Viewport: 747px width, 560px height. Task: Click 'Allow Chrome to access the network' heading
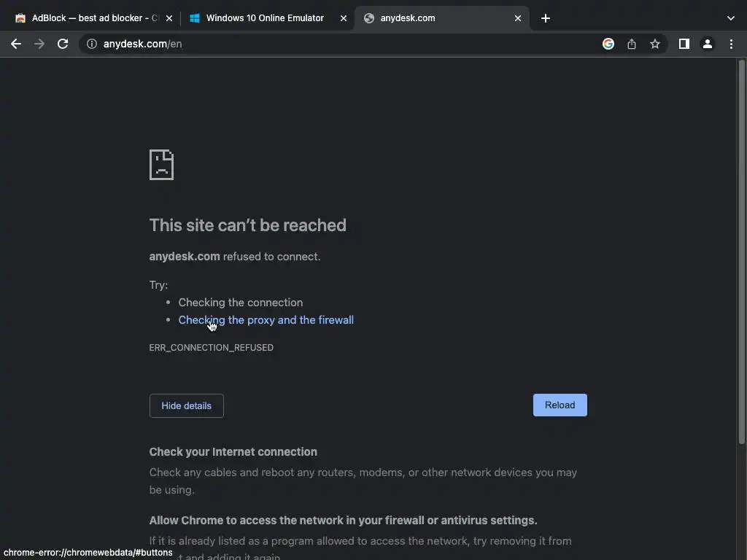[x=343, y=521]
